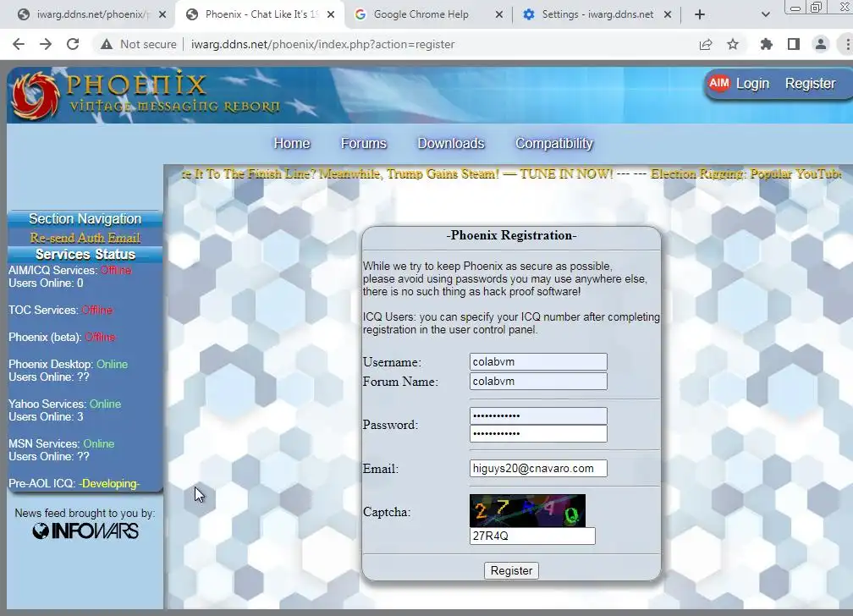Toggle the browser side panel
This screenshot has width=853, height=616.
(793, 44)
